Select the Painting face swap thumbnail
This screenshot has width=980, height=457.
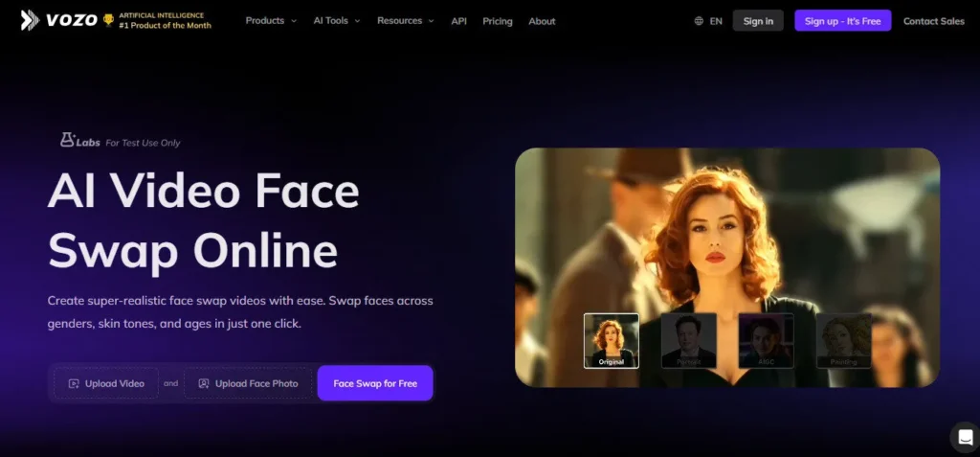click(843, 340)
